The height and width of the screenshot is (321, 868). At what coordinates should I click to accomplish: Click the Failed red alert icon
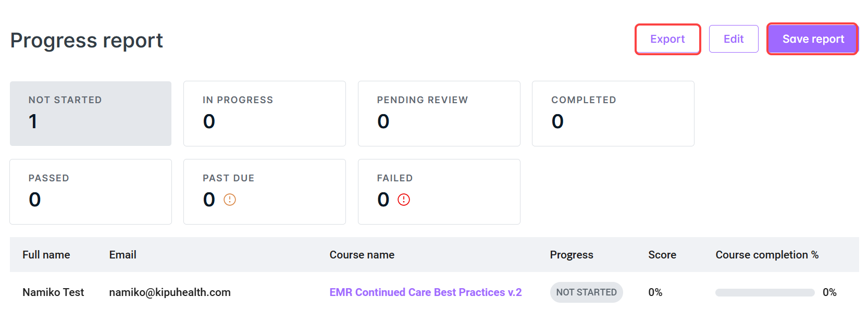(404, 200)
